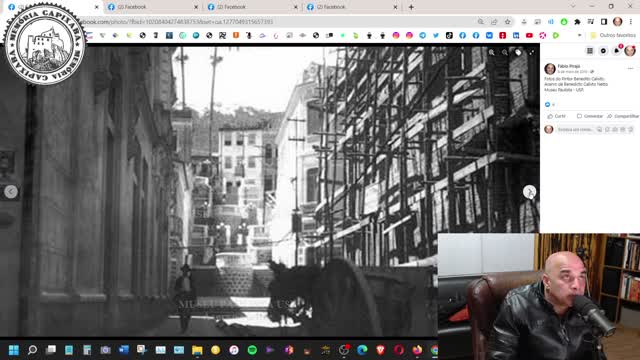Image resolution: width=640 pixels, height=360 pixels.
Task: Expand the bookmarks overflow arrow
Action: [x=579, y=36]
